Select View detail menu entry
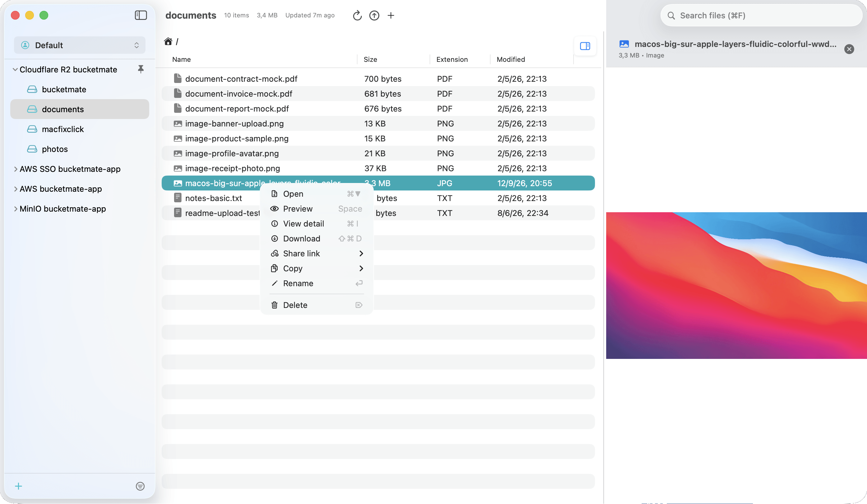This screenshot has width=867, height=504. [317, 224]
